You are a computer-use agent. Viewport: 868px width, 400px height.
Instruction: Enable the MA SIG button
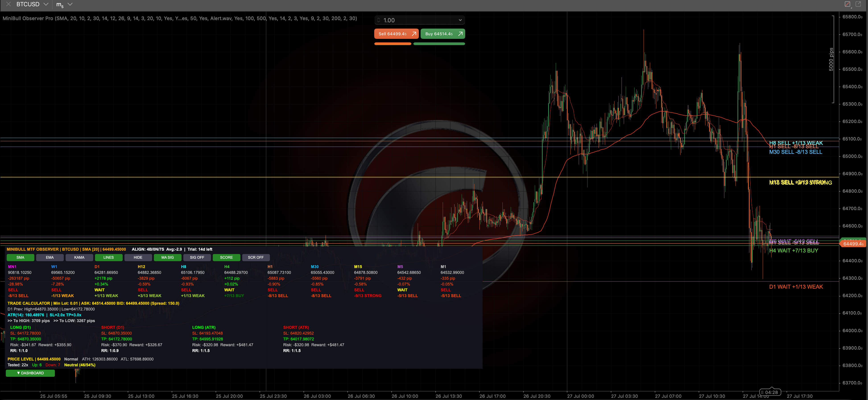[167, 257]
